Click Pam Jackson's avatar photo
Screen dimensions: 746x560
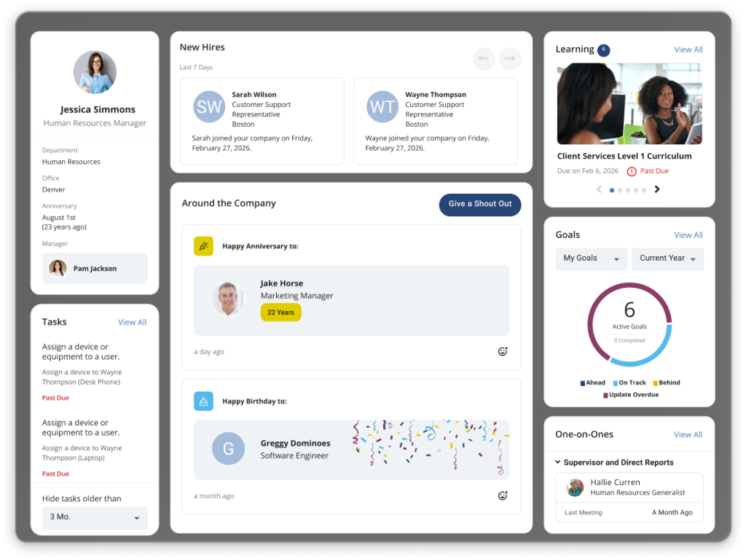(58, 269)
